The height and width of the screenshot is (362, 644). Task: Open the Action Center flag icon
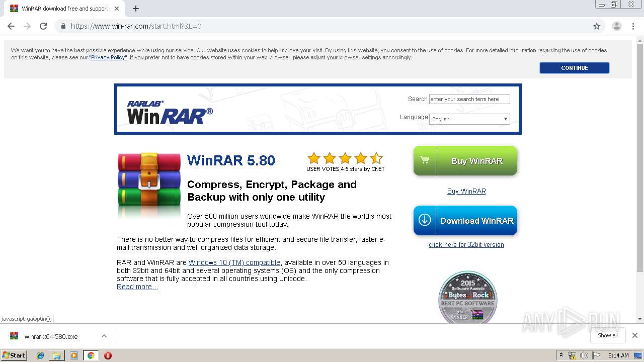pos(596,355)
